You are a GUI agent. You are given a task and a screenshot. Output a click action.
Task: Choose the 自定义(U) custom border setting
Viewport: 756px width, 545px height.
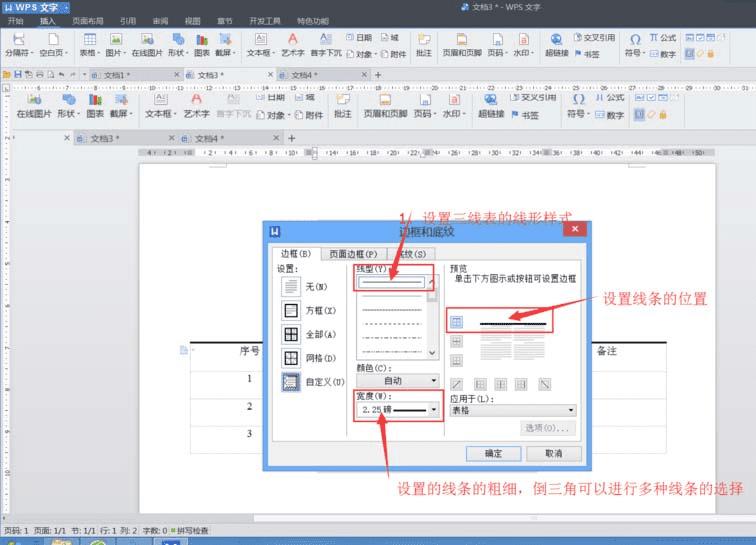(291, 382)
